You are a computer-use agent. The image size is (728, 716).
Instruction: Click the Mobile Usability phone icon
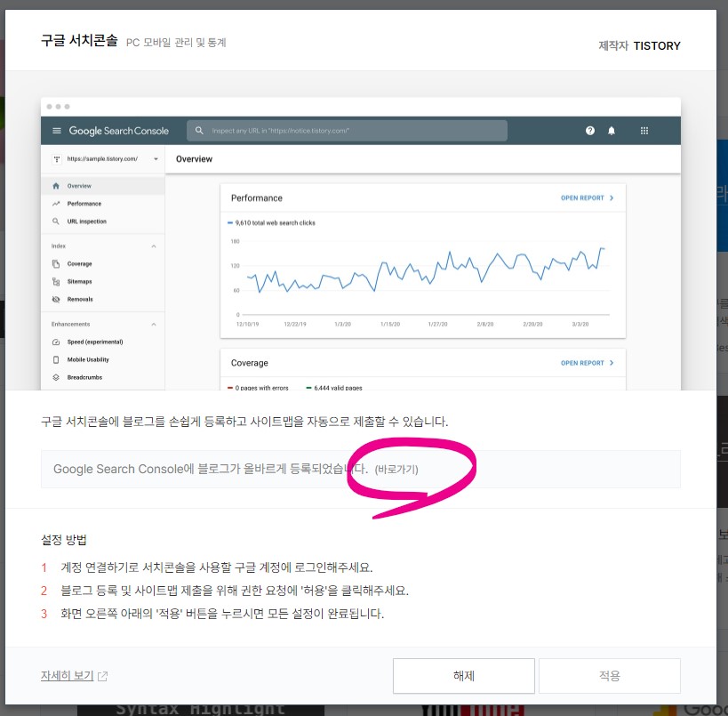click(x=56, y=359)
